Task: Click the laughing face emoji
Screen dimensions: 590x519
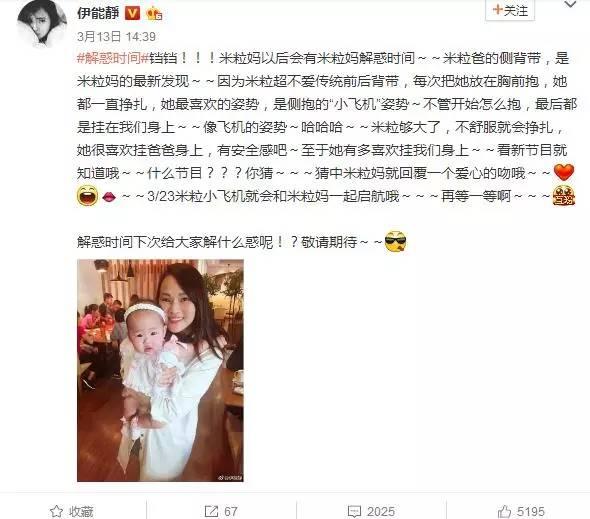Action: tap(87, 196)
